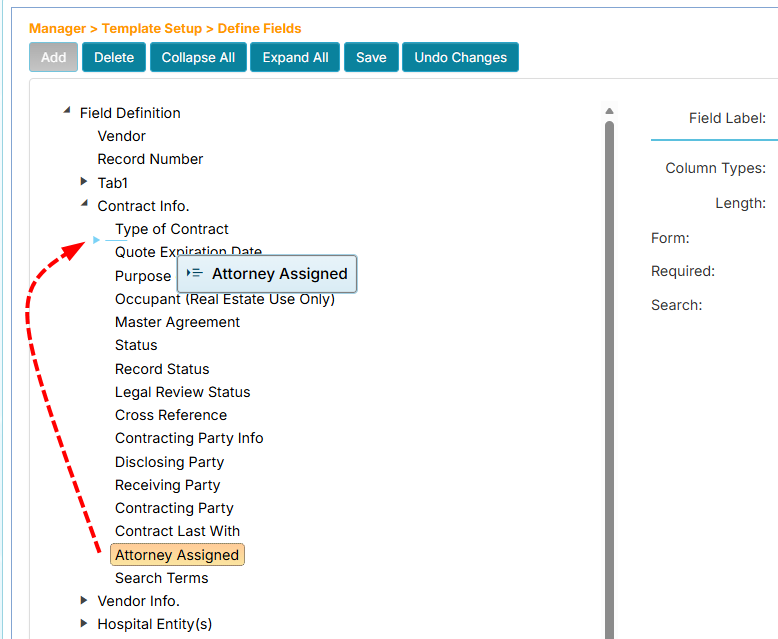Expand the Vendor Info. node
The width and height of the screenshot is (778, 639).
pyautogui.click(x=84, y=600)
